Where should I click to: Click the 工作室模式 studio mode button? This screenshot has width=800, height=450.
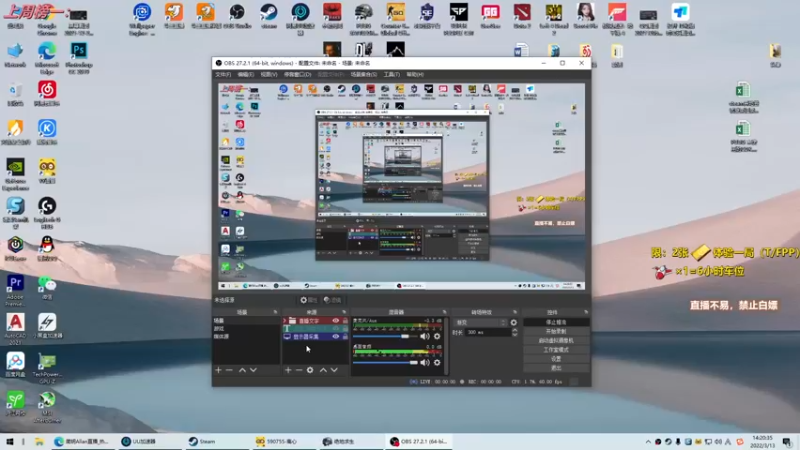coord(556,349)
